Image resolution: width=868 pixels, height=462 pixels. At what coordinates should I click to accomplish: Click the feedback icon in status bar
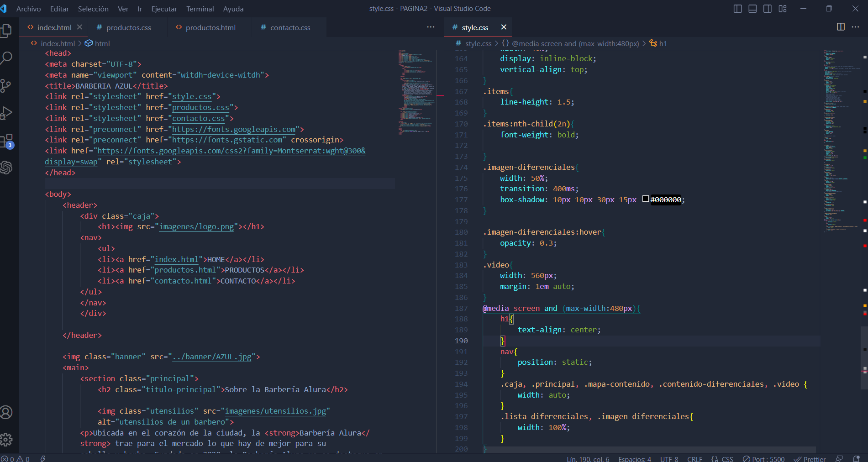[839, 459]
